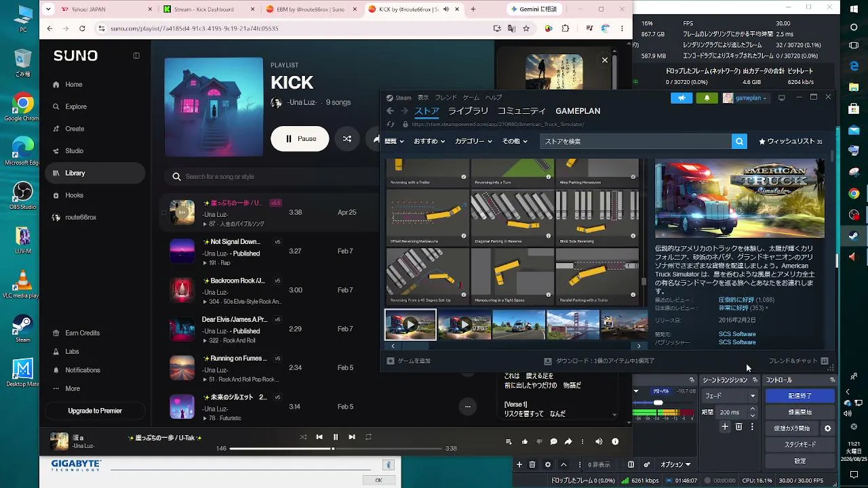Shuffle the KICK playlist
Image resolution: width=868 pixels, height=488 pixels.
coord(347,139)
